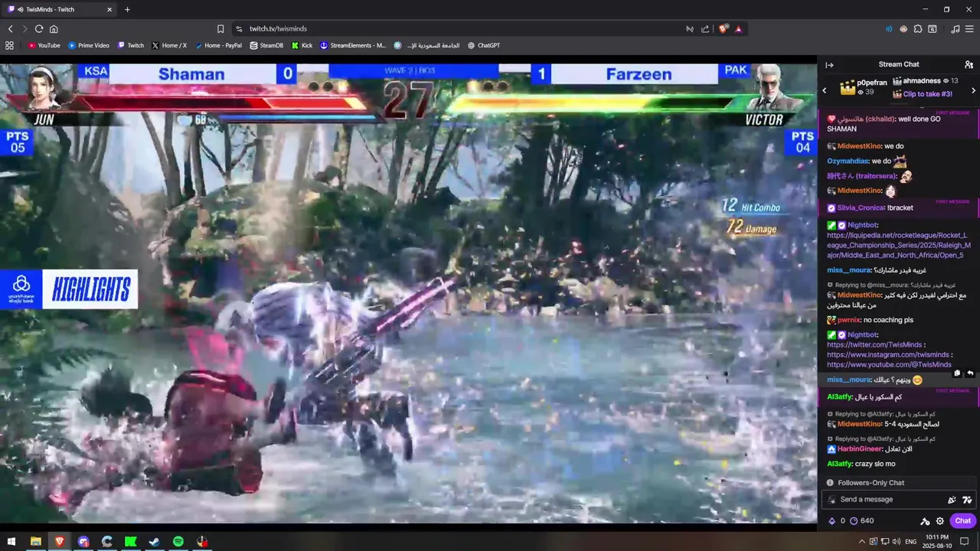Show next leaderboard with right chevron

pos(973,90)
